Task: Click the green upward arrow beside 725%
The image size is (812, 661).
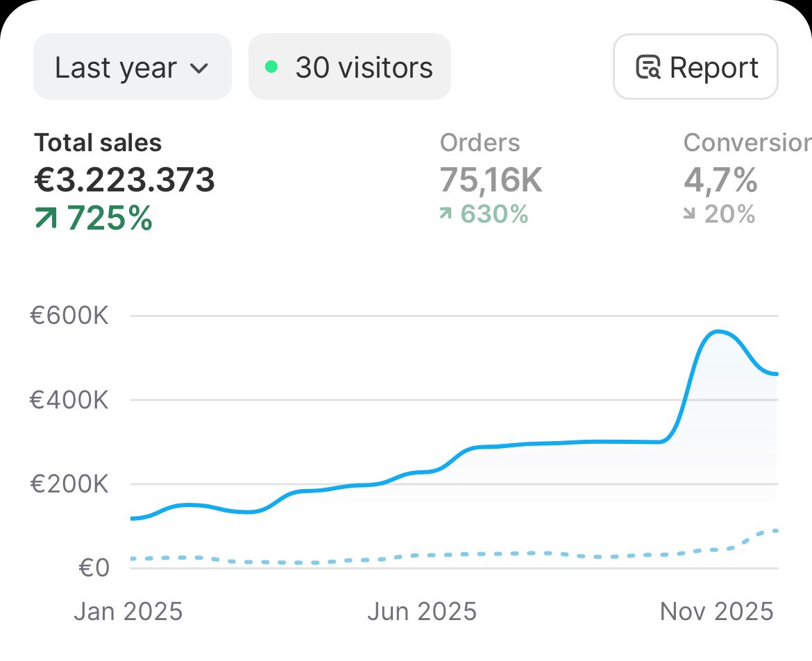Action: (45, 217)
